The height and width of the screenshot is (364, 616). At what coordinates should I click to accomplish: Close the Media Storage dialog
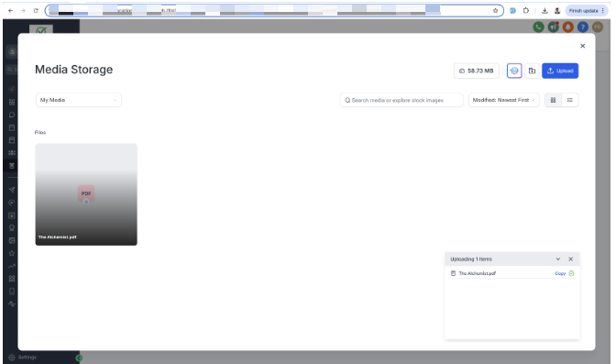tap(583, 46)
